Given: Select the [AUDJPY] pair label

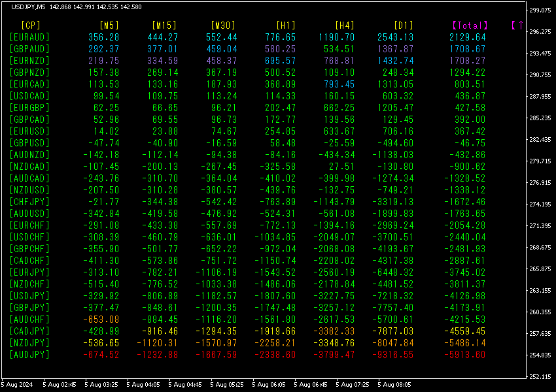Looking at the screenshot, I should 29,355.
